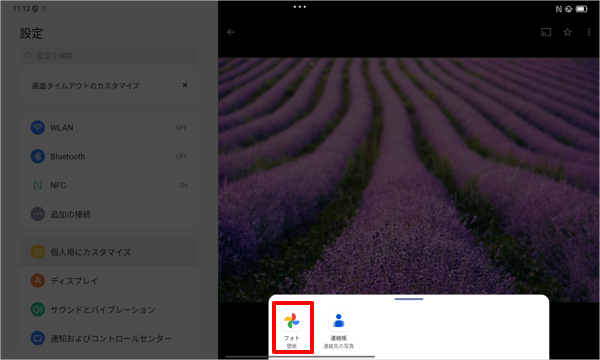The image size is (600, 360).
Task: Click the 設定 page title
Action: point(31,33)
